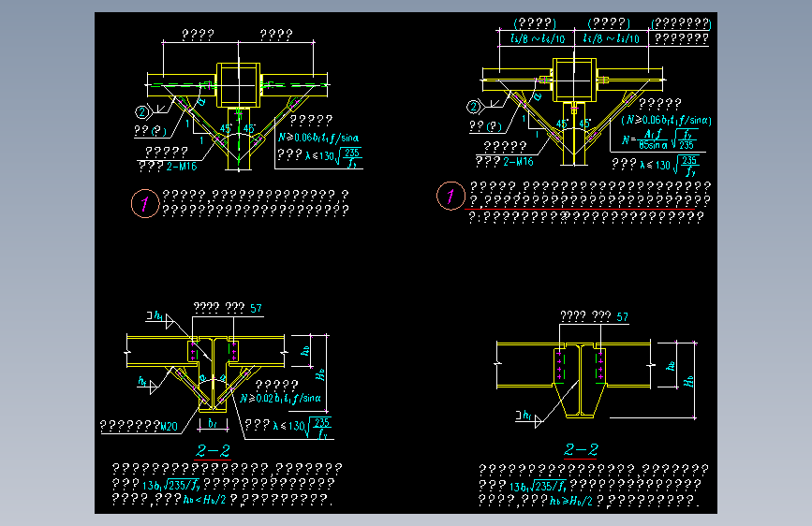Select the magenta circled 1 beside the two-line note
The image size is (812, 526).
pos(145,203)
